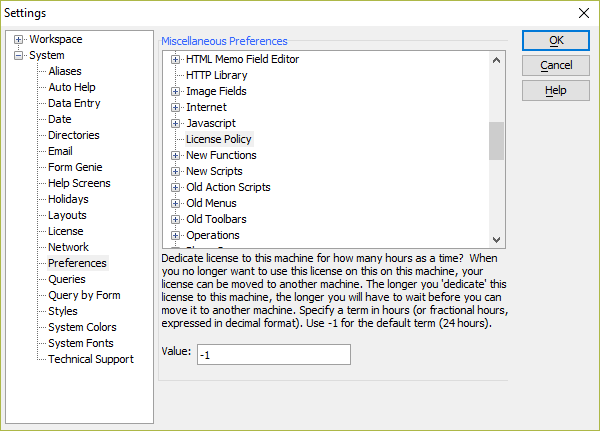600x431 pixels.
Task: Click the Cancel button
Action: pyautogui.click(x=556, y=65)
